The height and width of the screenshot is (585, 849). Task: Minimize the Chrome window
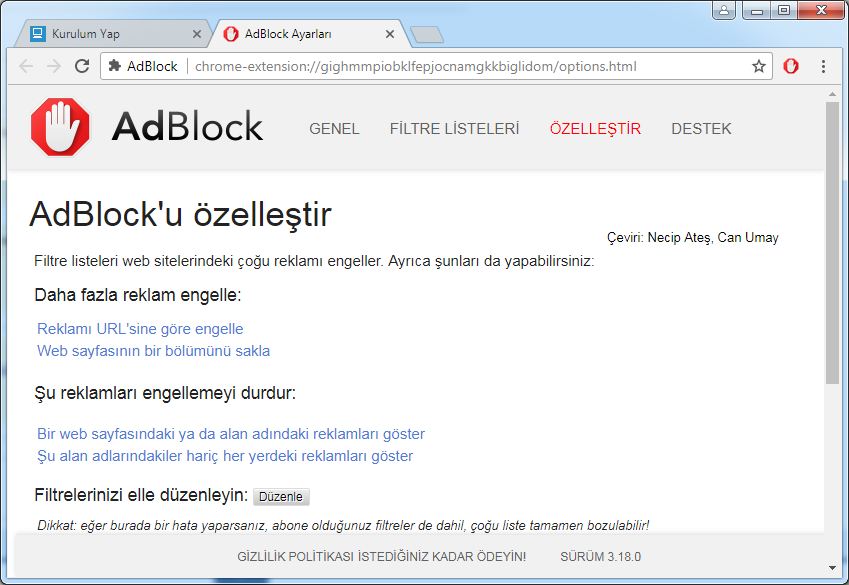click(x=757, y=10)
